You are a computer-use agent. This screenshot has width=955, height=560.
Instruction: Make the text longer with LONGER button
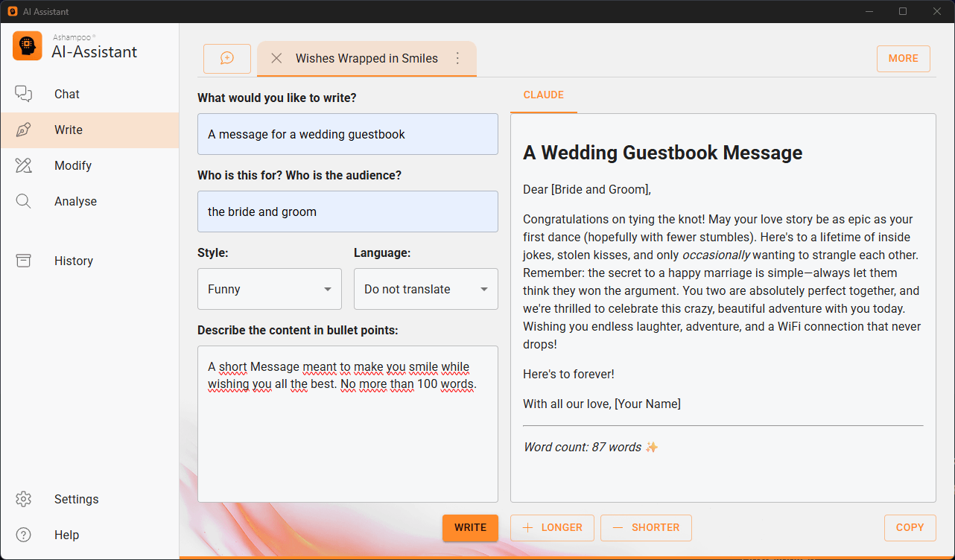552,528
